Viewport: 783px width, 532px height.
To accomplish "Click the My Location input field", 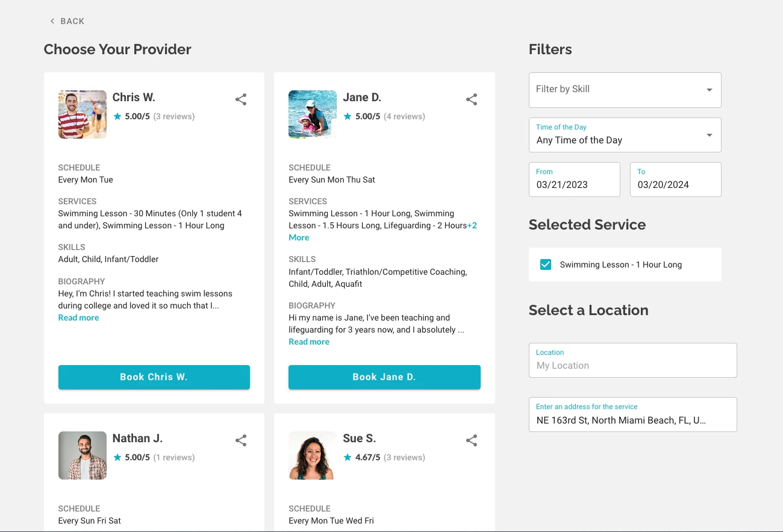I will click(x=632, y=365).
